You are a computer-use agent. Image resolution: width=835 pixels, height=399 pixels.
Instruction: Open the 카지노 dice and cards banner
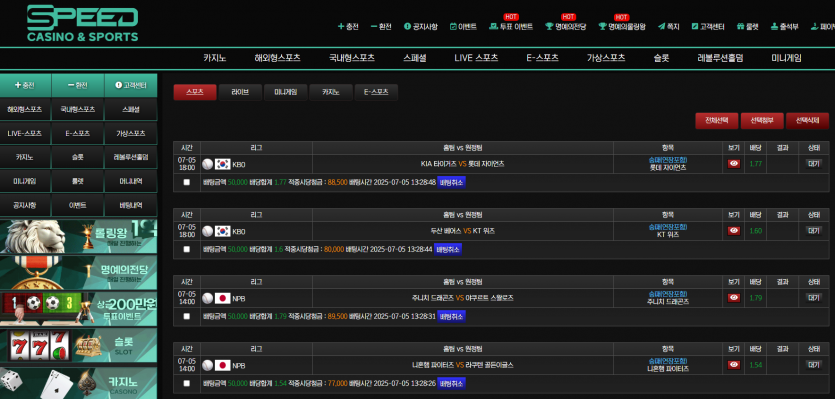(x=79, y=382)
